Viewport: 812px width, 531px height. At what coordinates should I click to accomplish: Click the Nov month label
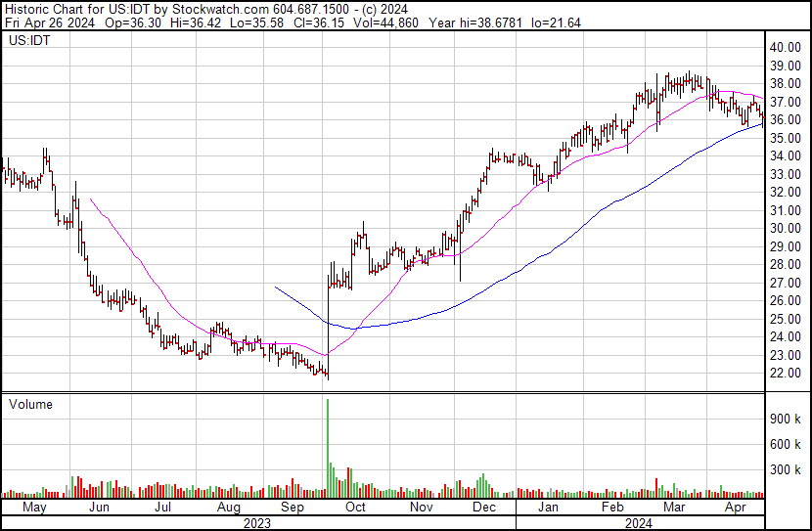[x=422, y=508]
